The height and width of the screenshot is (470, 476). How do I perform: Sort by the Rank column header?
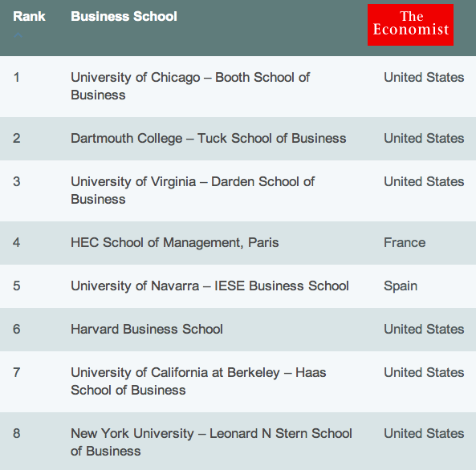click(x=29, y=16)
